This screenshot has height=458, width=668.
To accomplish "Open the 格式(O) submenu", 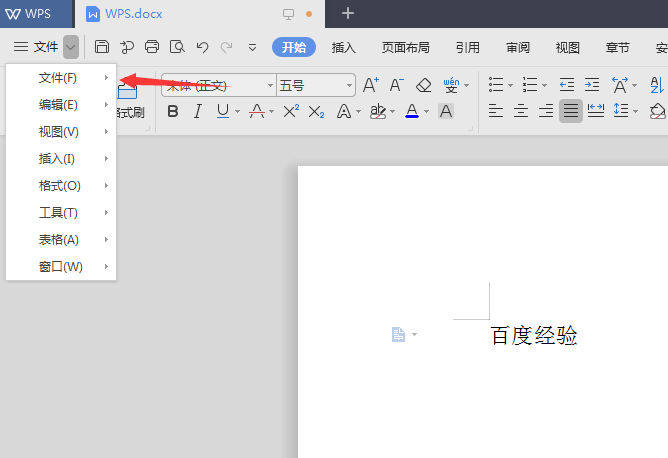I will click(x=61, y=186).
